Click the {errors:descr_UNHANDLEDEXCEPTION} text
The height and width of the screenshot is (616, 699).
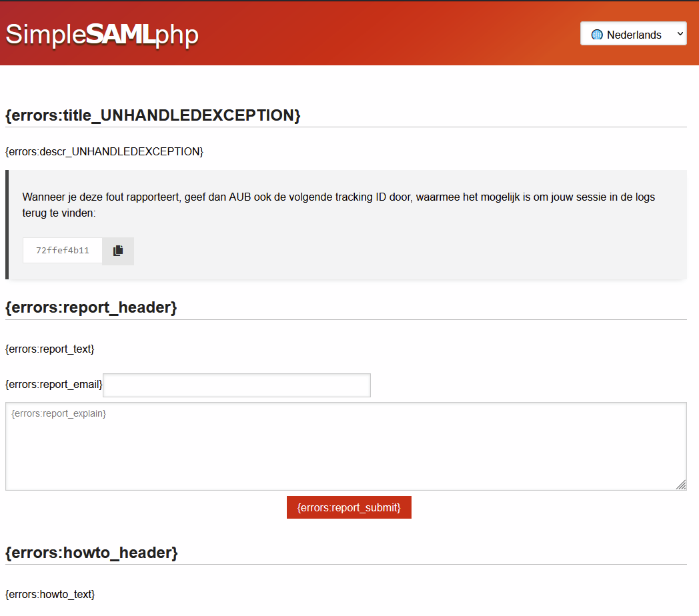coord(104,152)
